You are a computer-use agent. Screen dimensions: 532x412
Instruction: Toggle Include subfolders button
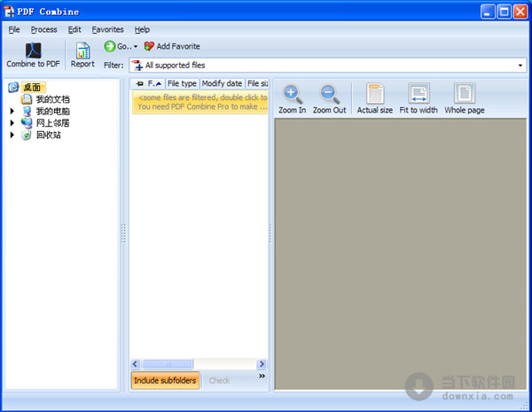[x=165, y=380]
